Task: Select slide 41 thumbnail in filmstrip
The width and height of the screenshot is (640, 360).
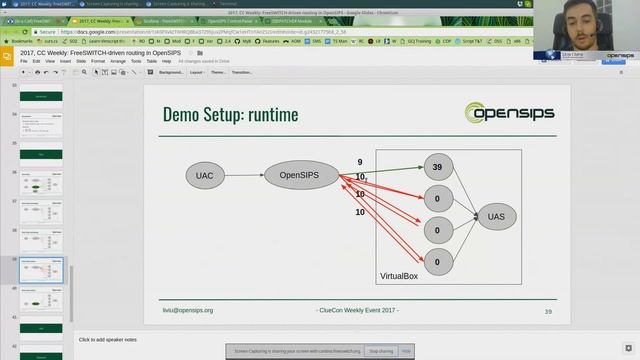Action: pos(41,328)
